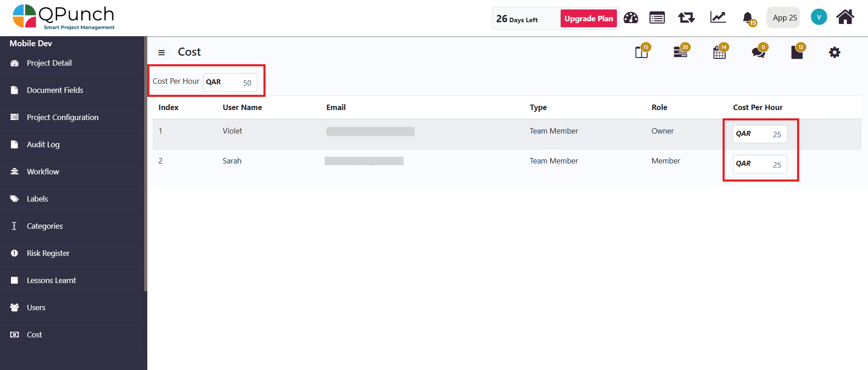Click Team Member type in Sarah's row
Image resolution: width=868 pixels, height=370 pixels.
(553, 161)
